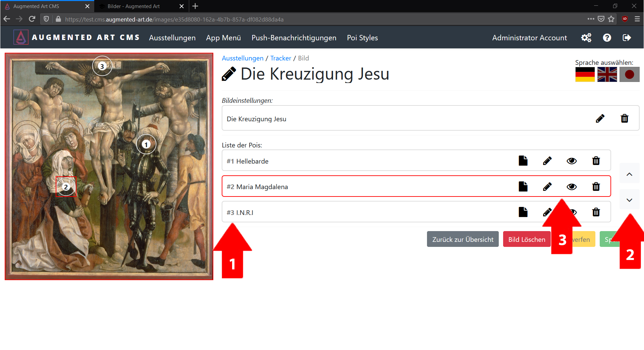Delete image setting Die Kreuzigung Jesu
Image resolution: width=644 pixels, height=350 pixels.
coord(625,118)
